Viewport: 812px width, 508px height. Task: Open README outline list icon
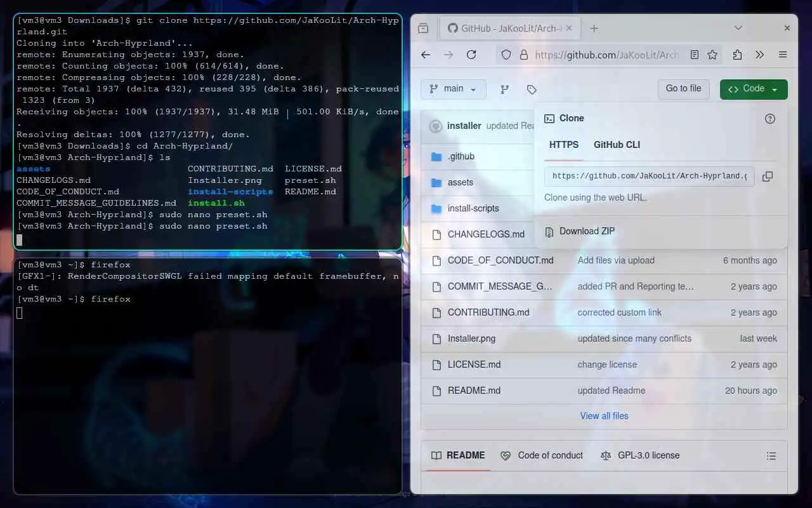click(771, 456)
